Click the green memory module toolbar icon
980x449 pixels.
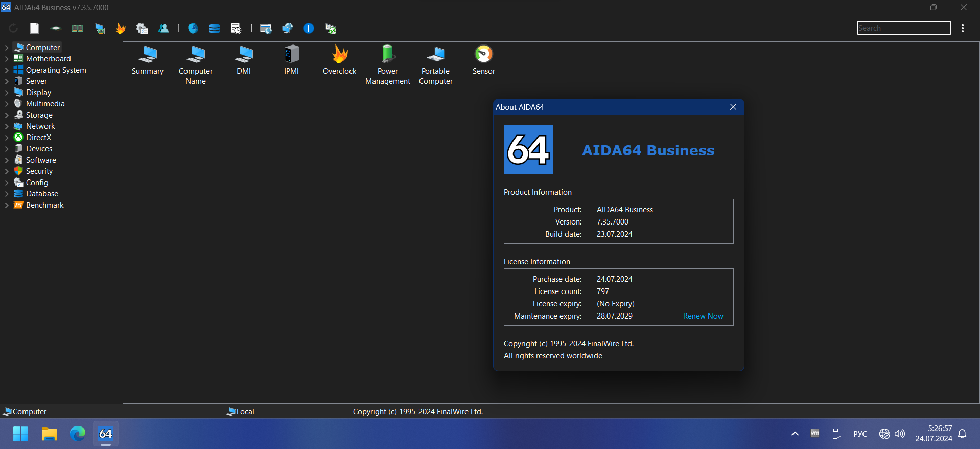point(78,28)
